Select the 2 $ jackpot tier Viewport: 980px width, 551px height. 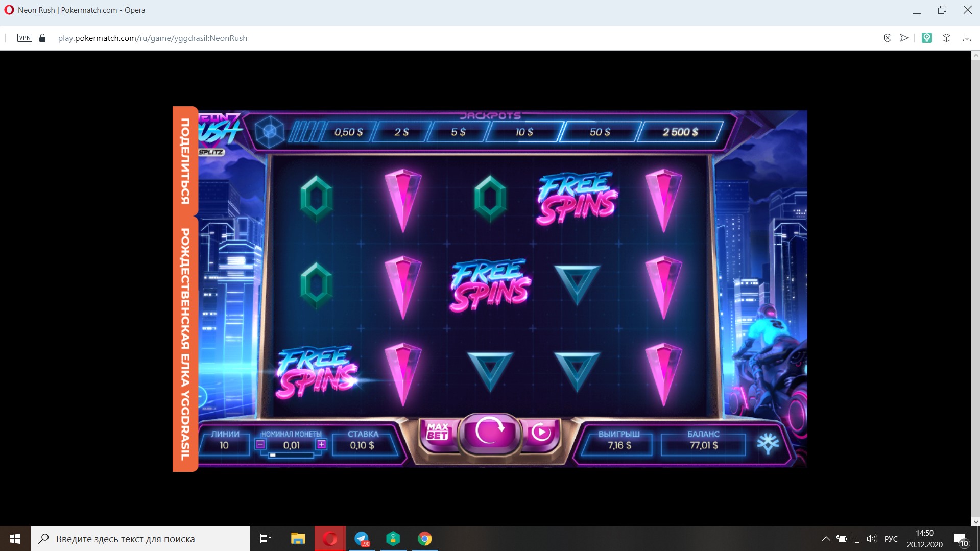[x=401, y=132]
